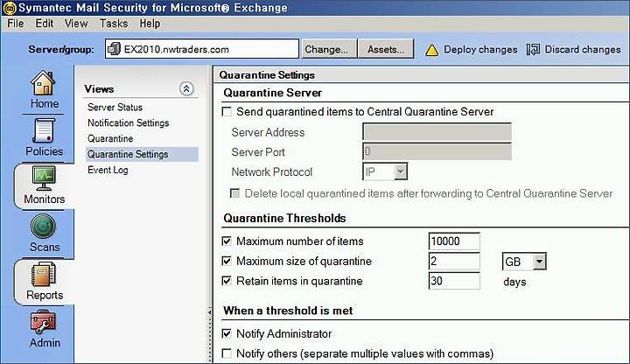Click the quarantine size field showing 2

pyautogui.click(x=454, y=261)
